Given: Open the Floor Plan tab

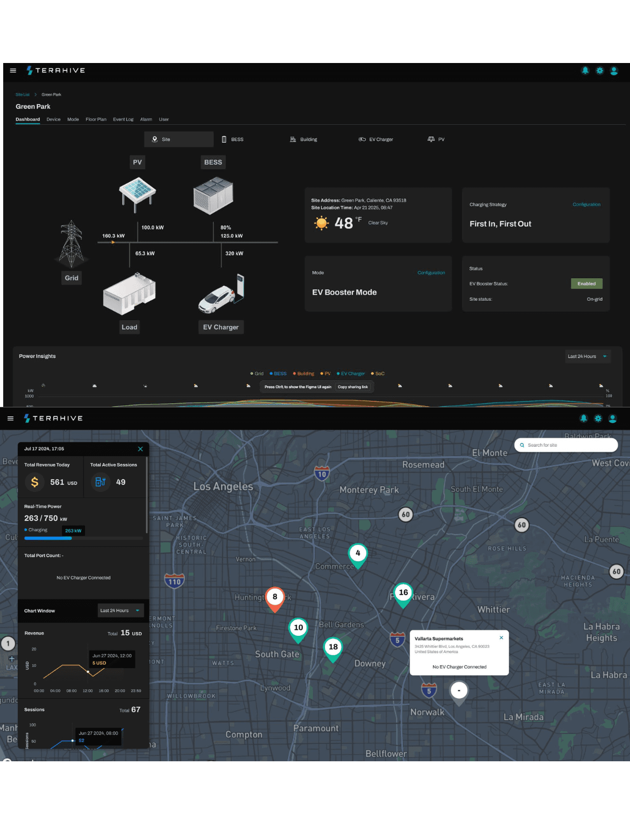Looking at the screenshot, I should (x=96, y=119).
